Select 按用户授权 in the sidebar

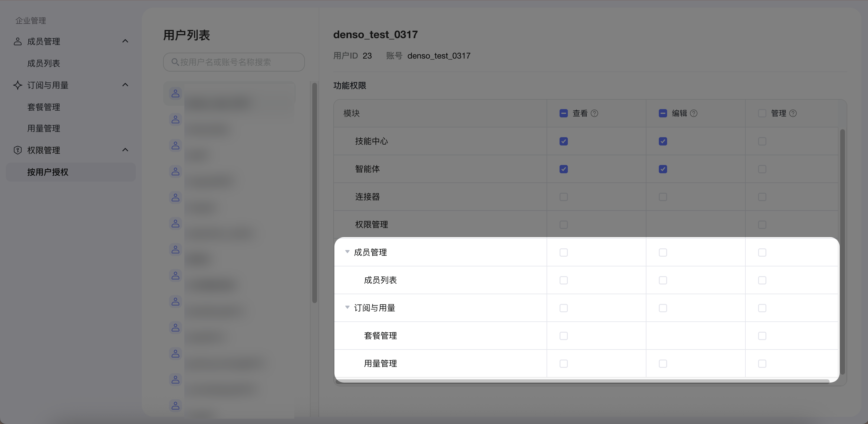71,172
